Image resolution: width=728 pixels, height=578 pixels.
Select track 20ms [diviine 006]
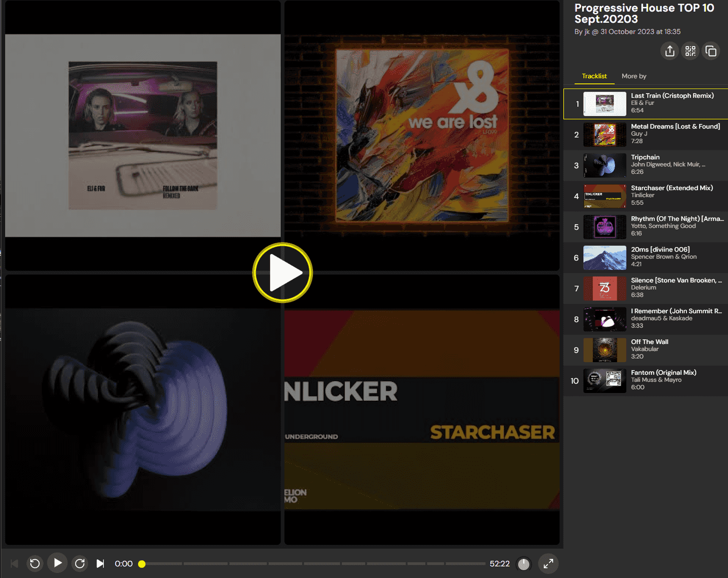click(646, 258)
